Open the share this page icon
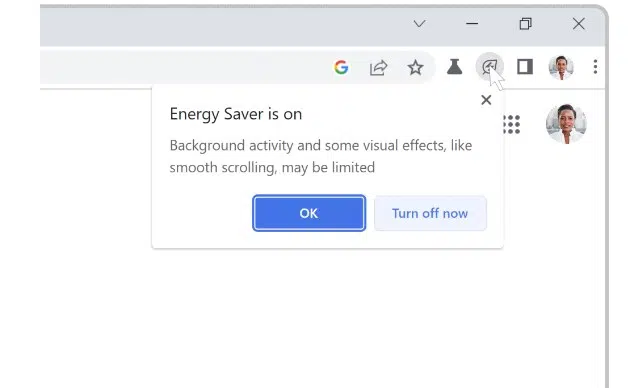 coord(378,67)
